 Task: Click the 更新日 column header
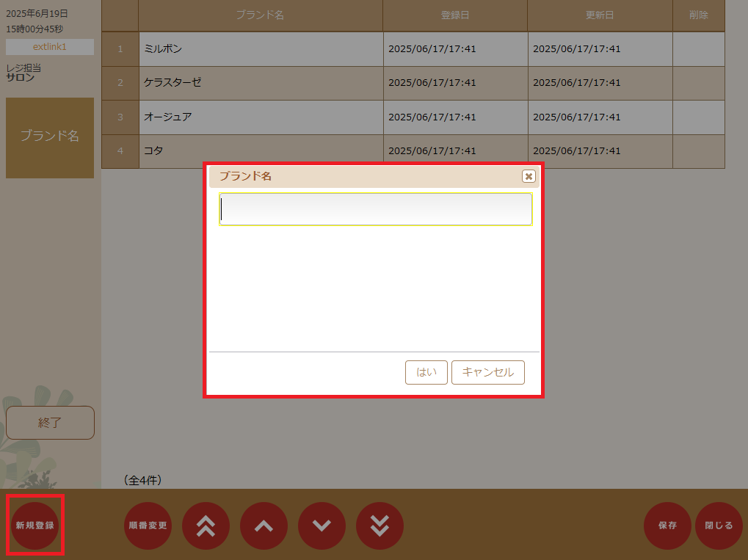(600, 15)
